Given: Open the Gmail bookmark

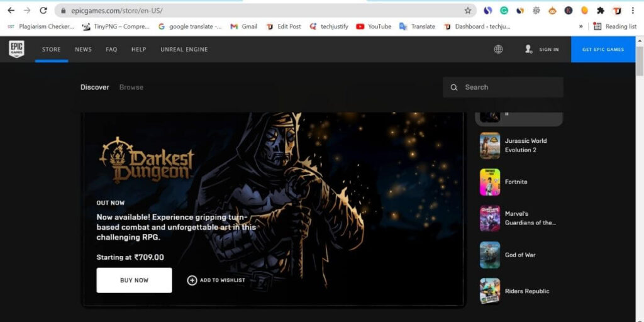Looking at the screenshot, I should [x=243, y=26].
